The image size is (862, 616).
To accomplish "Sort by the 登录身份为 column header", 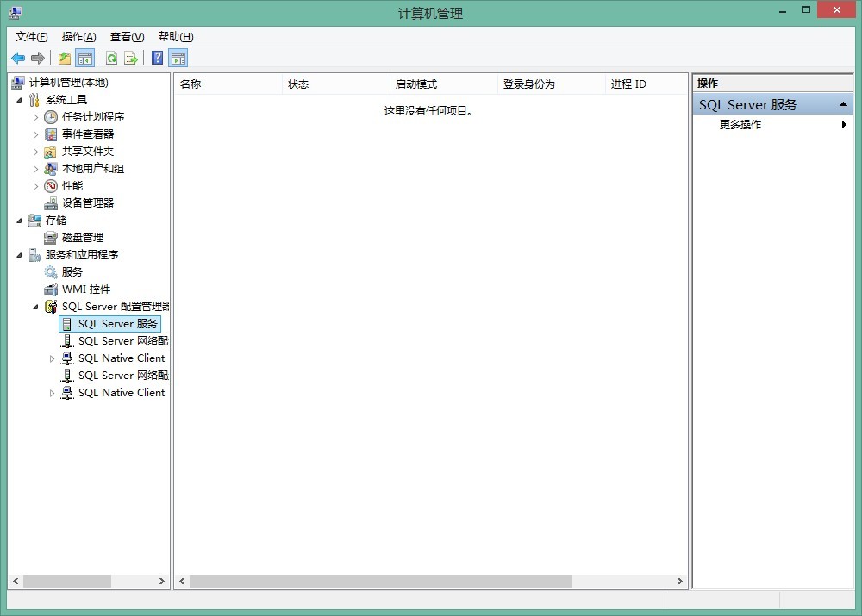I will click(x=552, y=84).
